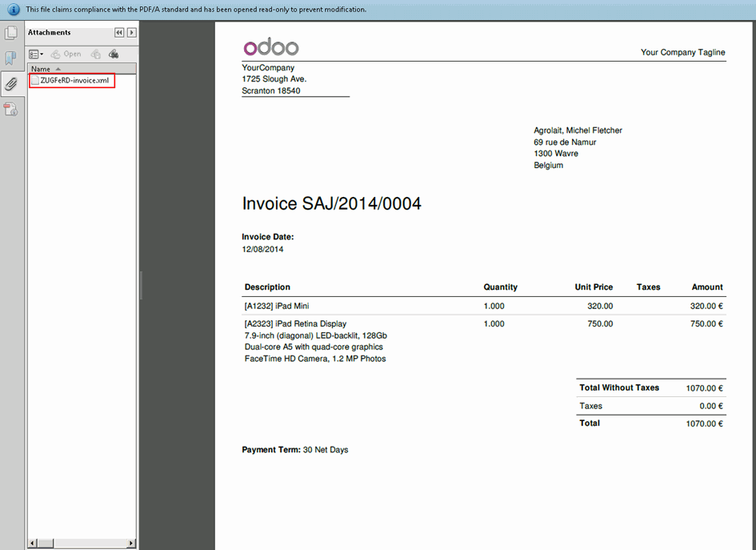Screen dimensions: 756x550
Task: Click the 'Belgium' country line
Action: click(x=548, y=165)
